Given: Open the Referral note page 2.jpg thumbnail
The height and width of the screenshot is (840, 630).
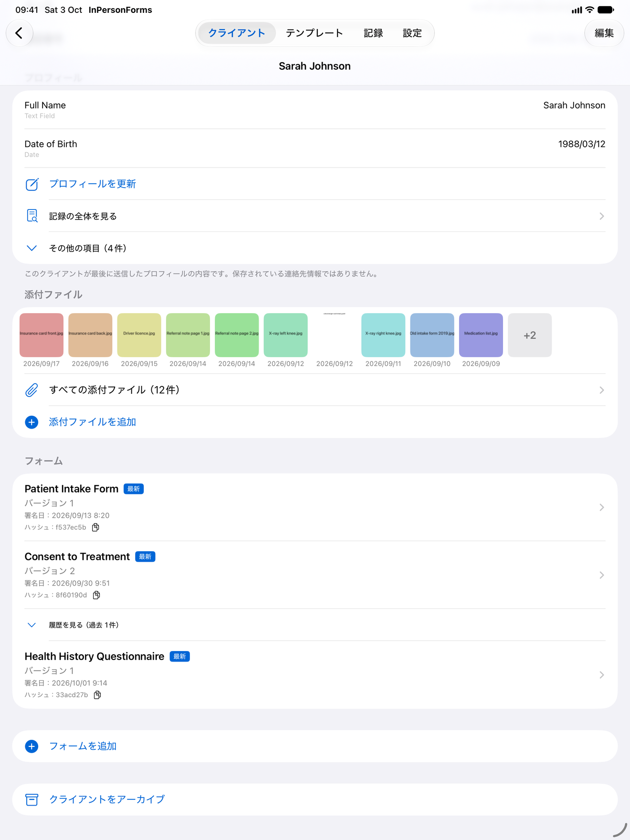Looking at the screenshot, I should pos(237,335).
